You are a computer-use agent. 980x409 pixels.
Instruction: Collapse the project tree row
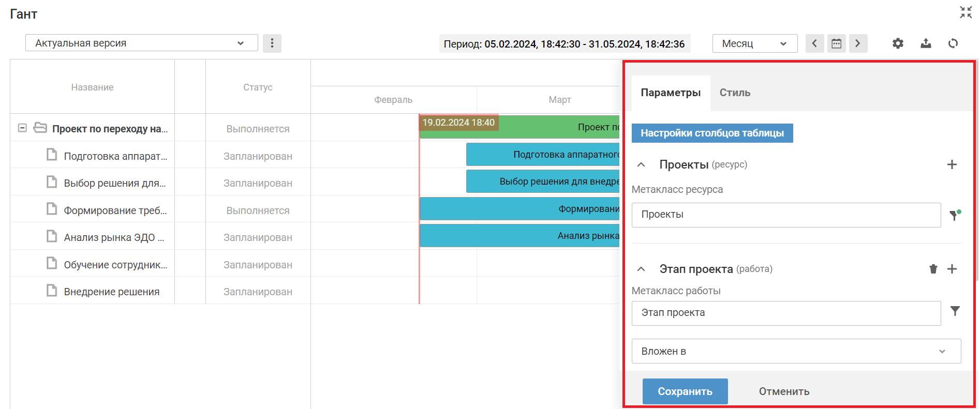(22, 128)
